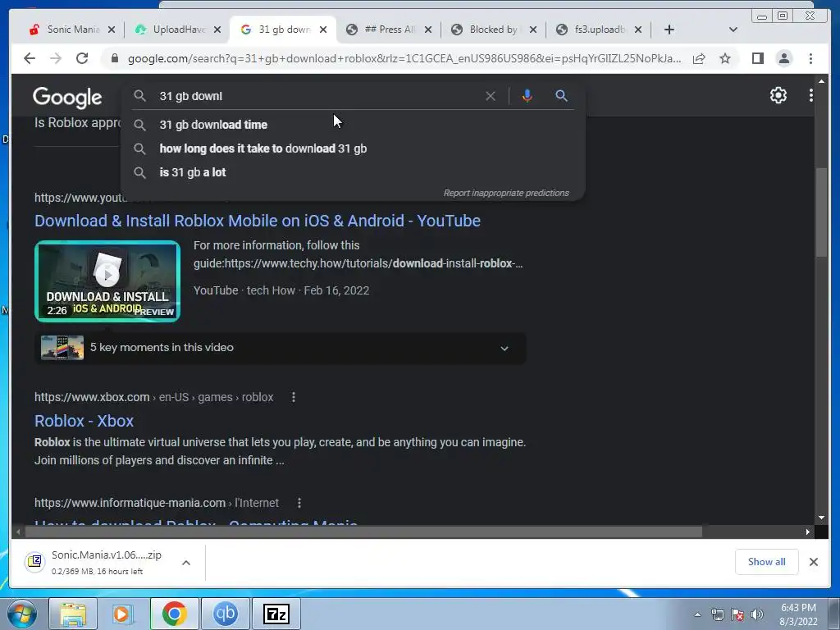Open more options for xbox.com result
This screenshot has width=840, height=630.
[294, 397]
